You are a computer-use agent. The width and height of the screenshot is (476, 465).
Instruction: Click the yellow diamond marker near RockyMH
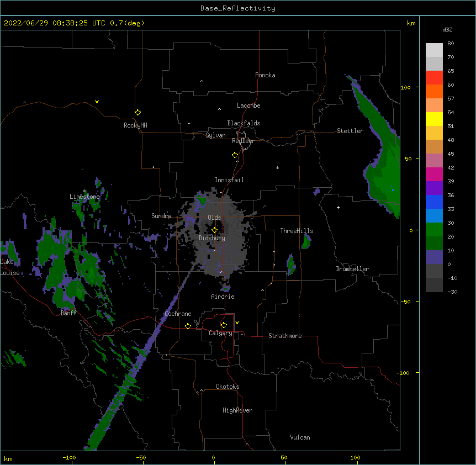(x=138, y=113)
